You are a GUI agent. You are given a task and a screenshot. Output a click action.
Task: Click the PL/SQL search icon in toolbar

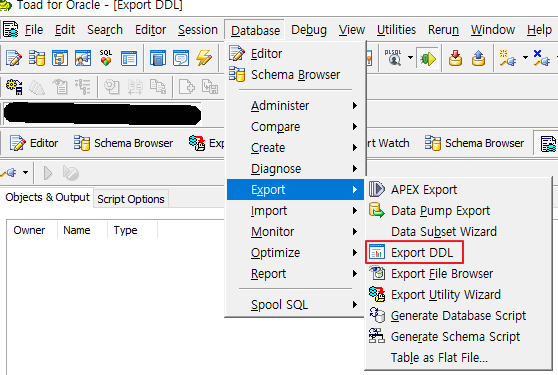[393, 58]
